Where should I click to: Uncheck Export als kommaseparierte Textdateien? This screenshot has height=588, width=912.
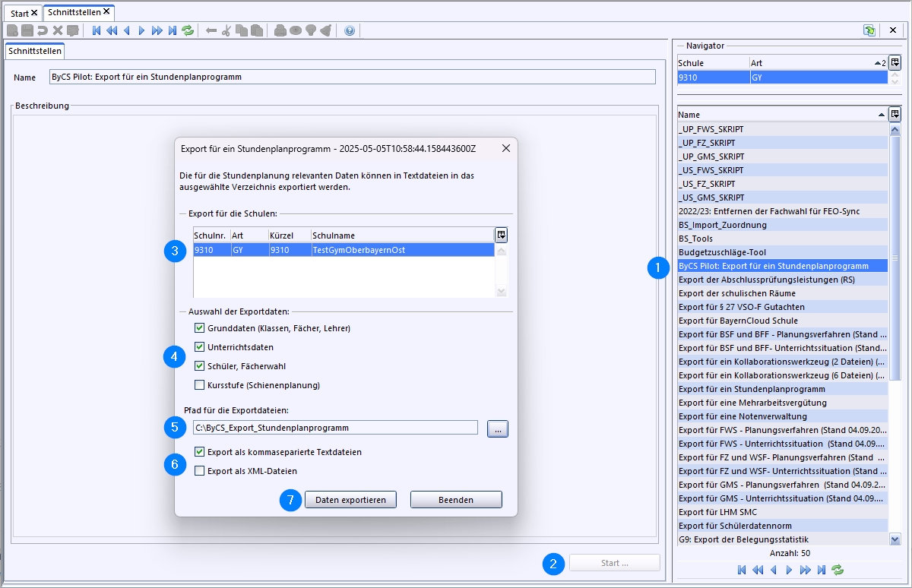pyautogui.click(x=200, y=452)
